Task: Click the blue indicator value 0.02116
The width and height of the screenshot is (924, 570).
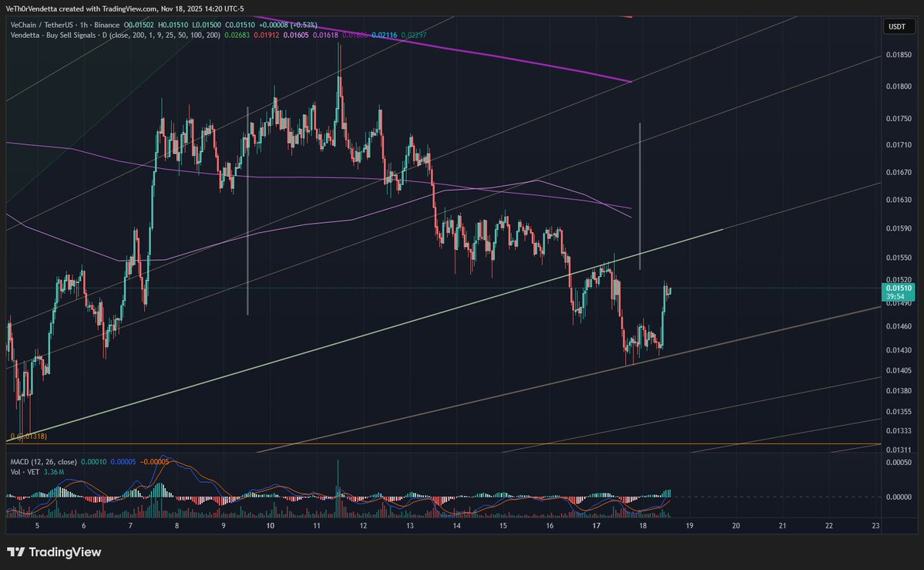Action: coord(385,35)
